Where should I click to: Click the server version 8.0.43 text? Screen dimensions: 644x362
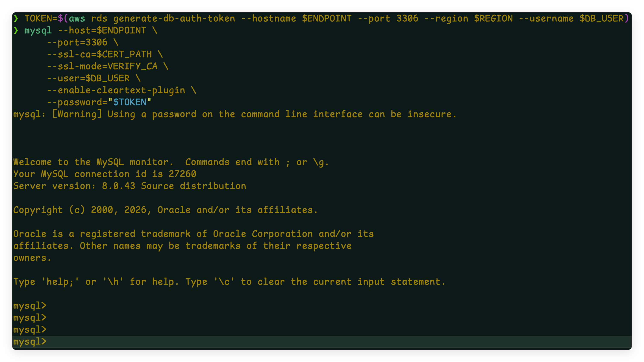[x=119, y=186]
